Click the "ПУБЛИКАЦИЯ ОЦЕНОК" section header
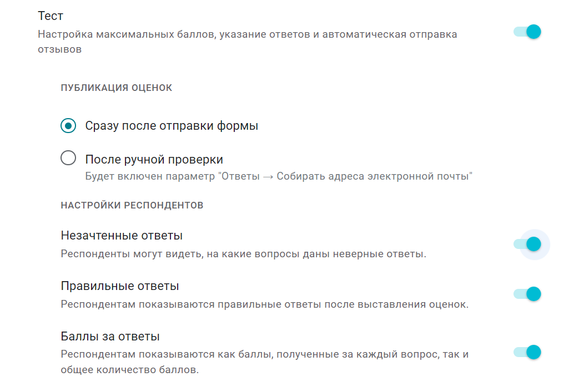 point(117,88)
